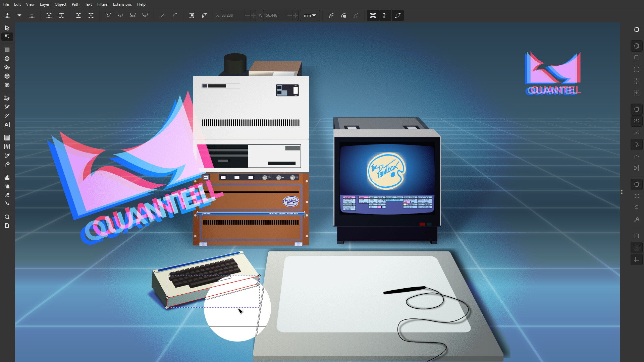Image resolution: width=644 pixels, height=362 pixels.
Task: Click Edit mask icon
Action: tap(344, 15)
